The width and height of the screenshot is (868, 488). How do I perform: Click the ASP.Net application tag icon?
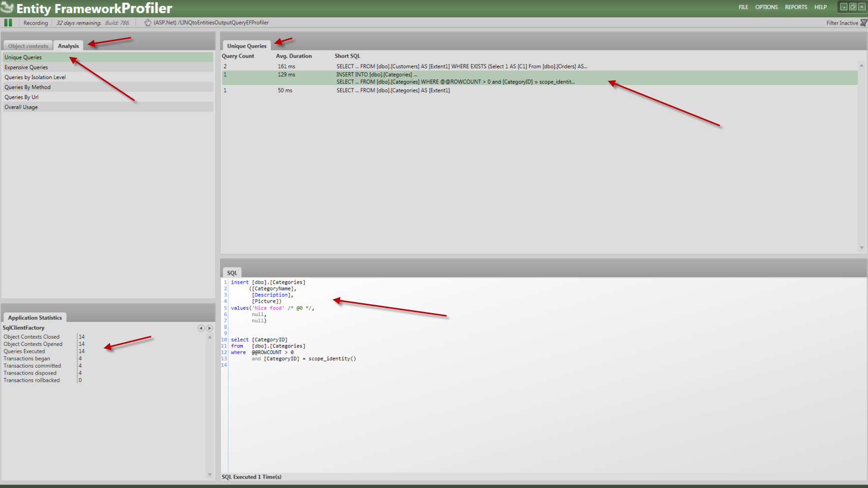[x=147, y=23]
